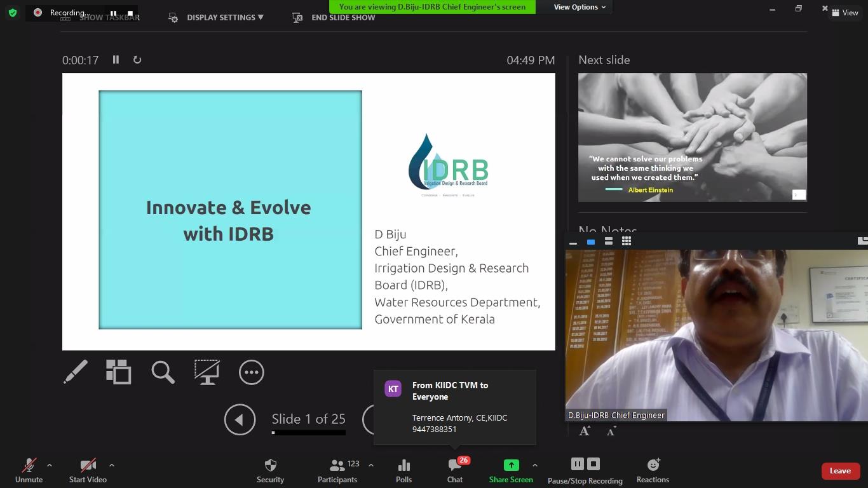Screen dimensions: 868x488
Task: Select the pen and laser pointer tool
Action: (76, 372)
